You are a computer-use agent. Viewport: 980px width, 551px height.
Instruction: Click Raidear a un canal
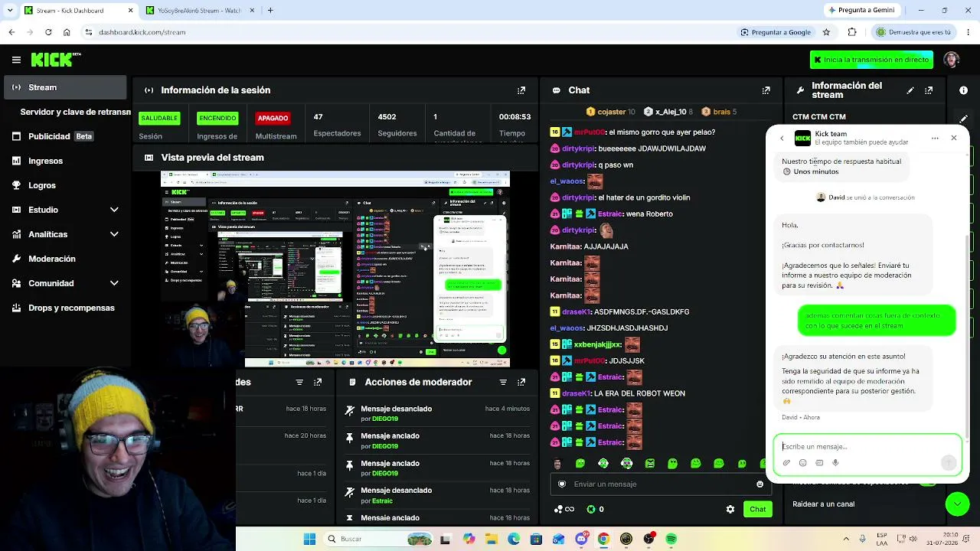click(x=824, y=504)
